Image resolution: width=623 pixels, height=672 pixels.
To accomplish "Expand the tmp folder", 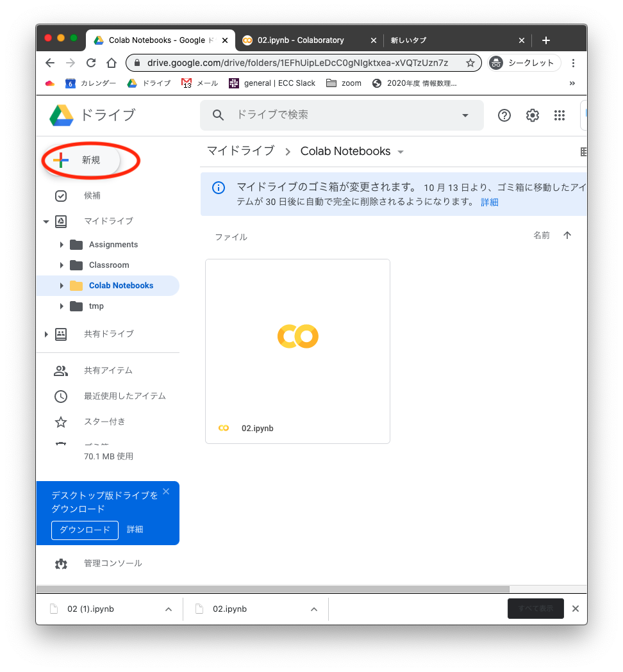I will click(x=62, y=306).
